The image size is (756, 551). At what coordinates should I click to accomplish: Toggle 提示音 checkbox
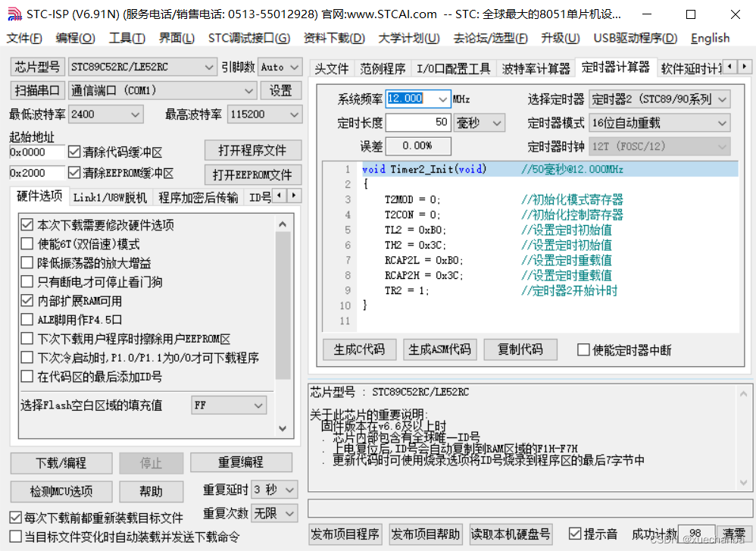pos(574,534)
